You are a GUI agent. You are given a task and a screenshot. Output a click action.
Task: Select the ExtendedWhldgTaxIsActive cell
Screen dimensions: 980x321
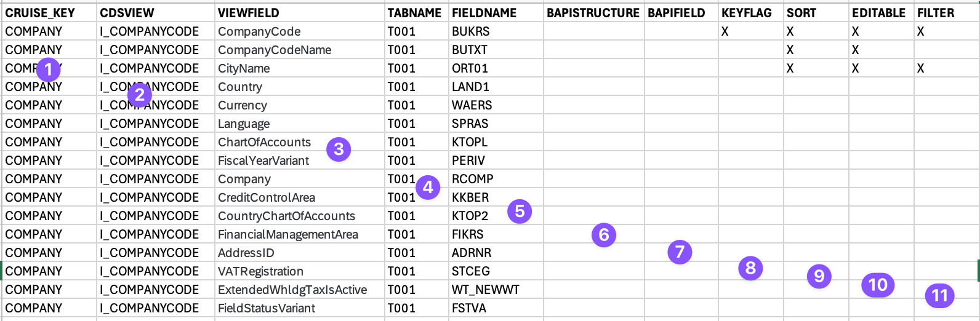coord(300,290)
